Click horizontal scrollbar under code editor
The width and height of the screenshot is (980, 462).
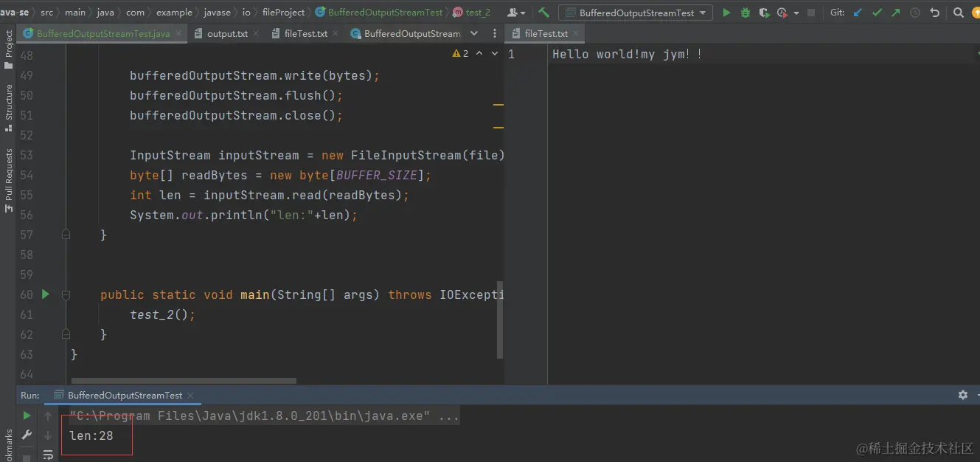coord(184,381)
